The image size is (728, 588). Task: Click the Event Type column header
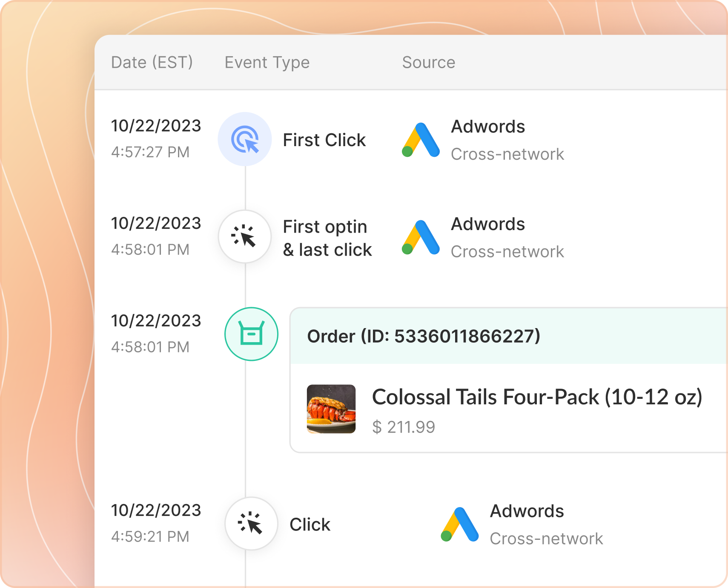click(x=267, y=62)
